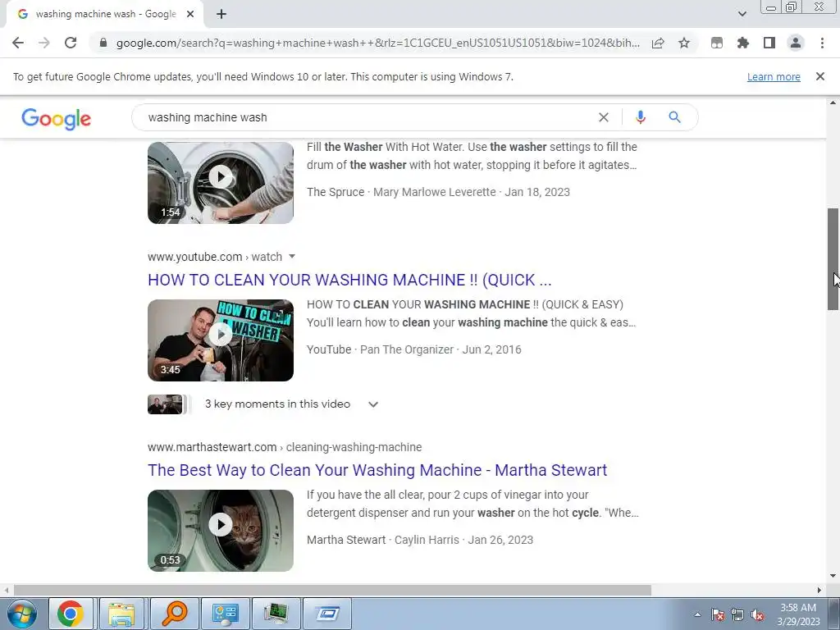This screenshot has width=840, height=630.
Task: Start a voice search with microphone
Action: click(x=640, y=117)
